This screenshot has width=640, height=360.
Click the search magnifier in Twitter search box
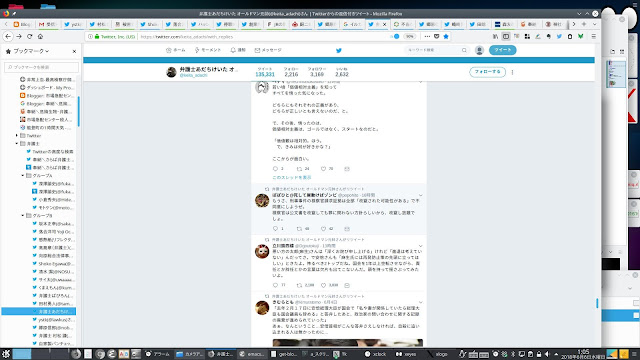pyautogui.click(x=464, y=50)
